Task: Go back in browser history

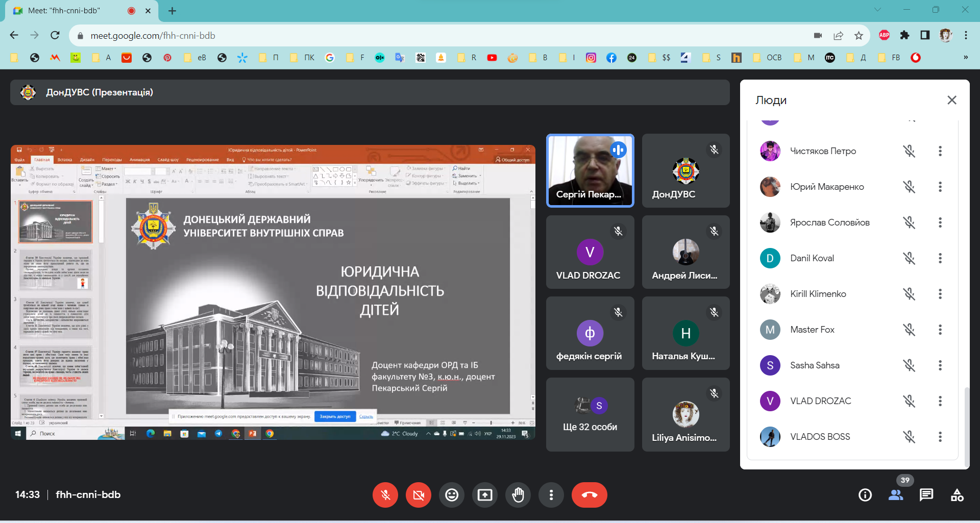Action: click(x=14, y=35)
